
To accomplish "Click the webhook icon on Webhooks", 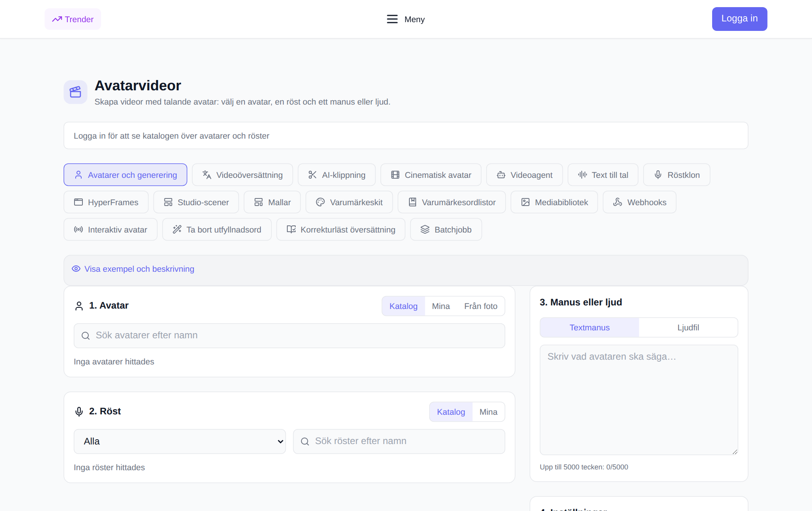I will coord(617,202).
